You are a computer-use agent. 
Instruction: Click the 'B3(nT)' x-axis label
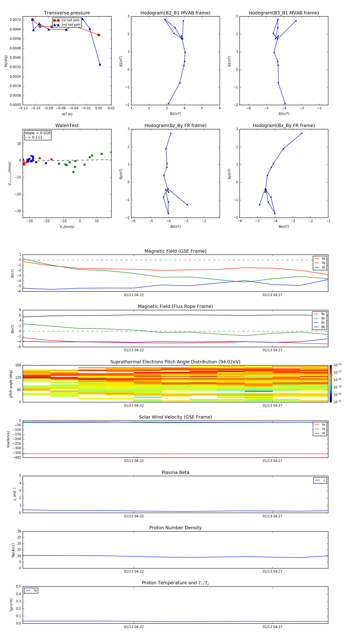pyautogui.click(x=284, y=114)
